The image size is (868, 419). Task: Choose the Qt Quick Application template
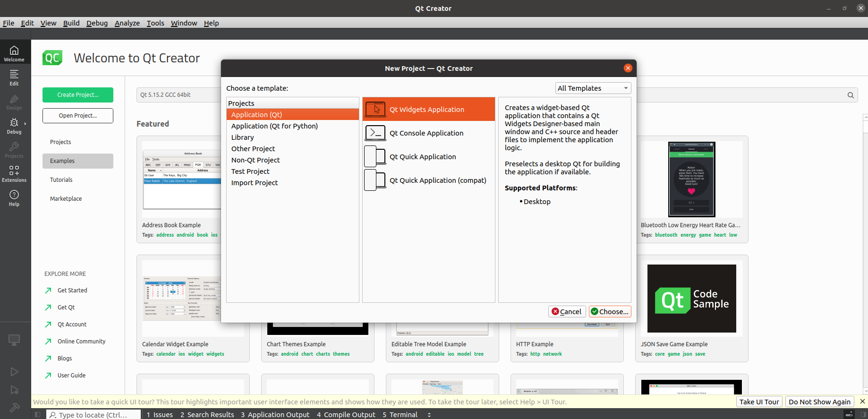coord(423,157)
